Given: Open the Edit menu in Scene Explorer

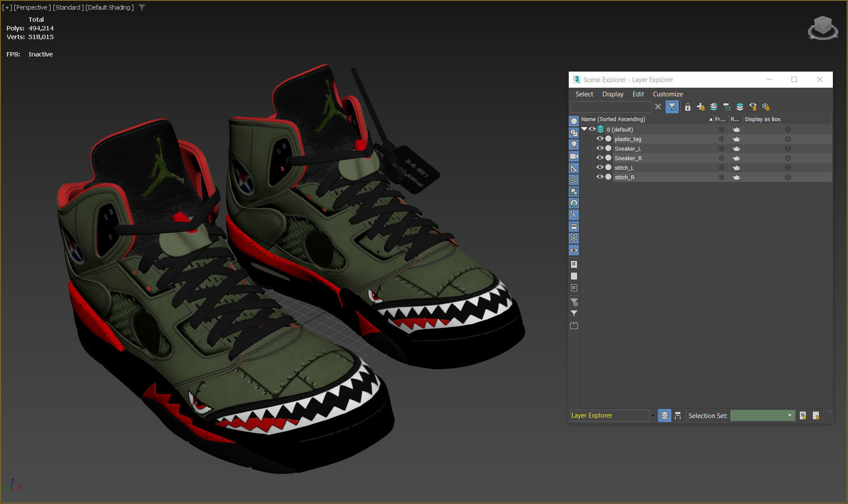Looking at the screenshot, I should [638, 94].
